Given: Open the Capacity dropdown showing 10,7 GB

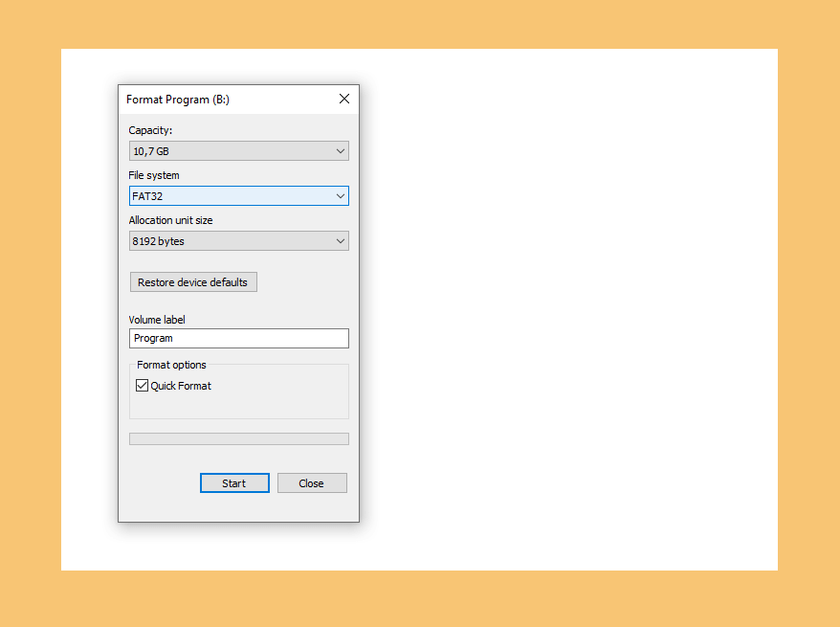Looking at the screenshot, I should (x=239, y=151).
